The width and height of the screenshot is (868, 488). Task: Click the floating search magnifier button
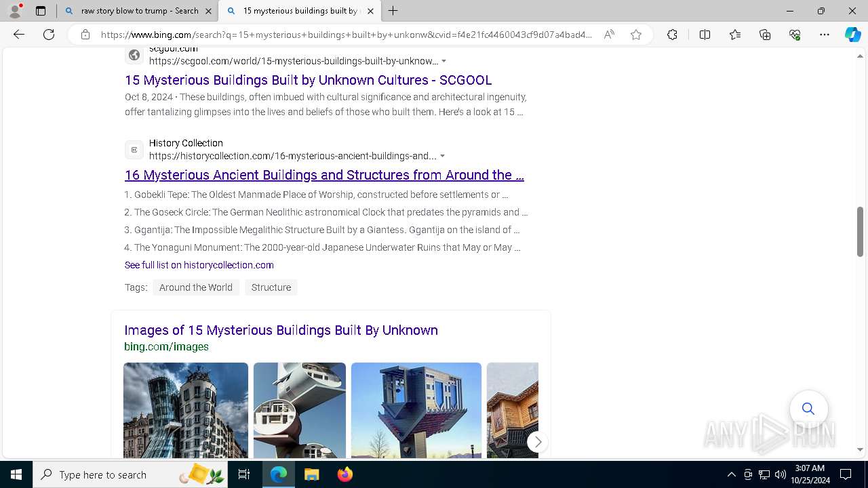[x=808, y=409]
